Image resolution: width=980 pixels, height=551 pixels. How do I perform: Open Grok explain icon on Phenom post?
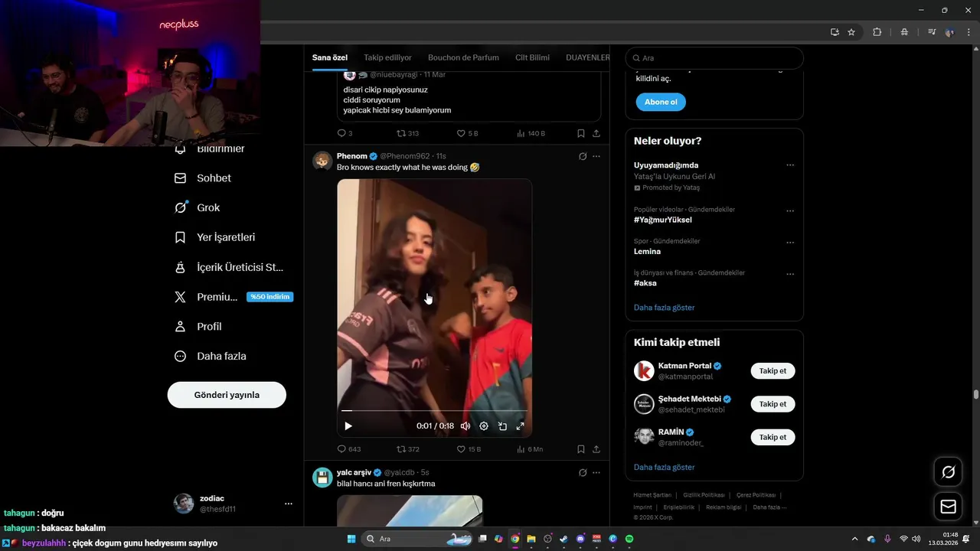583,156
